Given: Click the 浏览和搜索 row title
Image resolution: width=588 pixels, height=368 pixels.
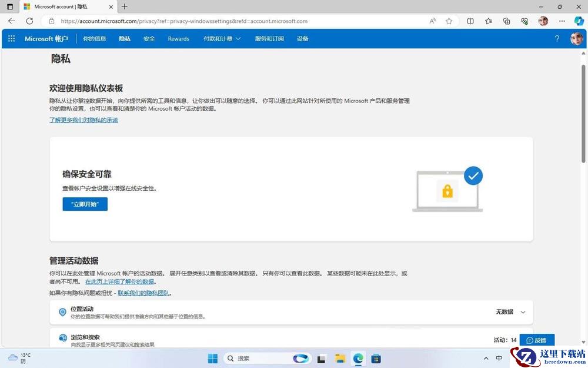Looking at the screenshot, I should [x=85, y=337].
